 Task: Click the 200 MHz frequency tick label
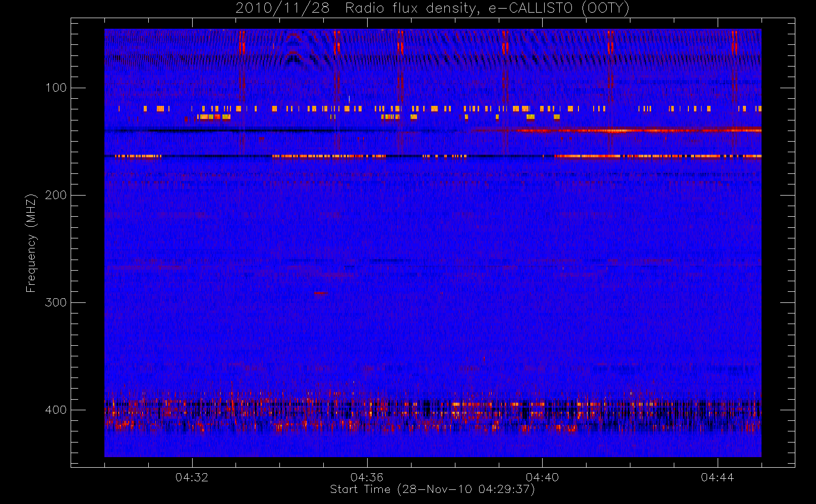point(56,195)
